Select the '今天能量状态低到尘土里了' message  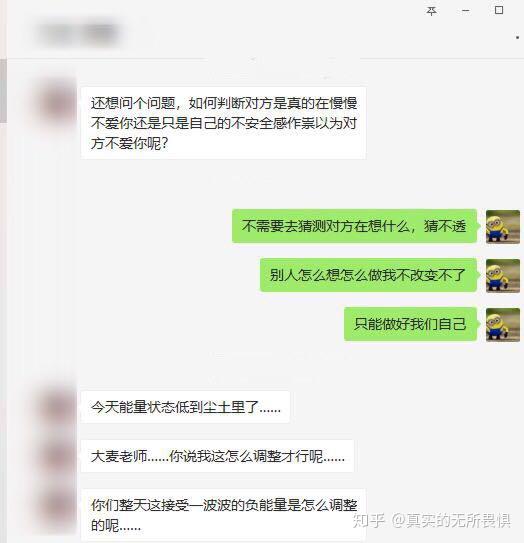coord(185,407)
